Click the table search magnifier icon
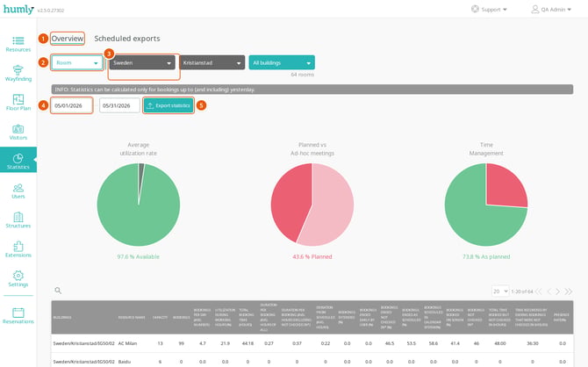588x367 pixels. [58, 290]
